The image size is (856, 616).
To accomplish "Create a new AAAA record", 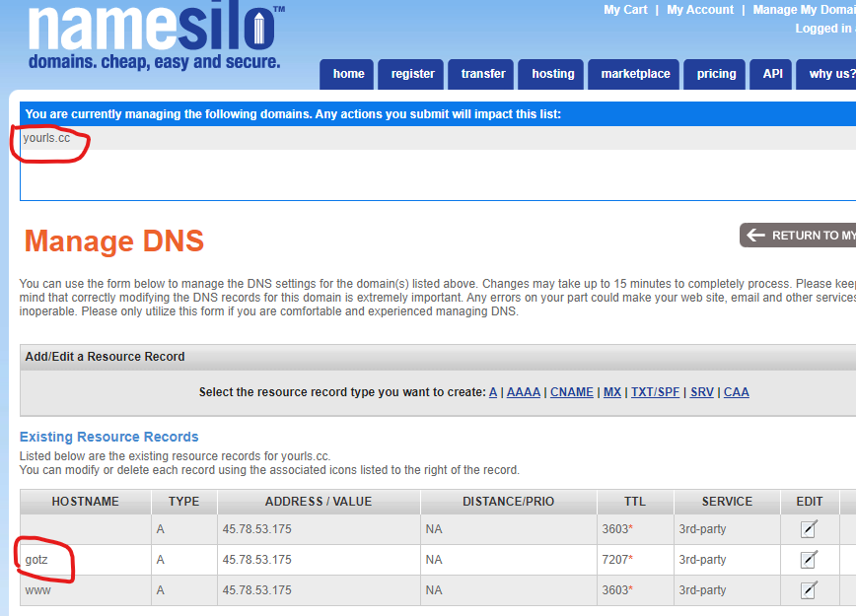I will pos(523,392).
